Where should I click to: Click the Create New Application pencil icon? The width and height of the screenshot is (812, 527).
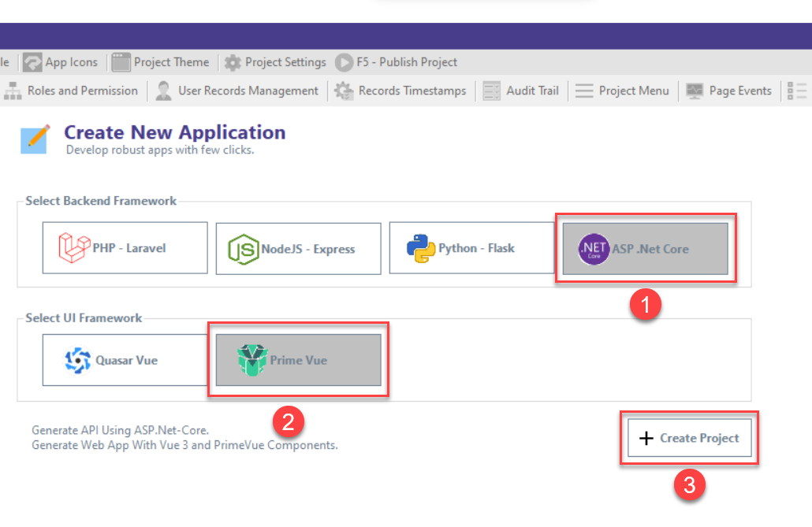(x=35, y=139)
